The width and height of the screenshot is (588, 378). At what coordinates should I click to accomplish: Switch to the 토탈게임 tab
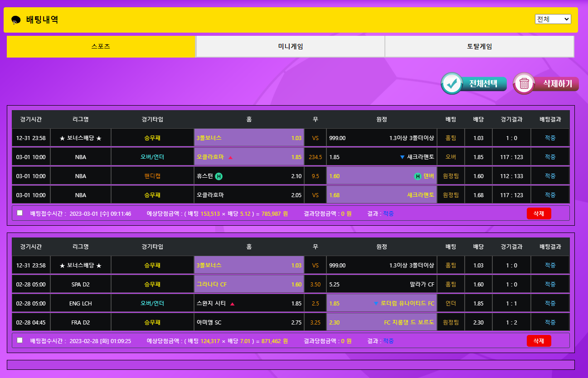pyautogui.click(x=479, y=47)
